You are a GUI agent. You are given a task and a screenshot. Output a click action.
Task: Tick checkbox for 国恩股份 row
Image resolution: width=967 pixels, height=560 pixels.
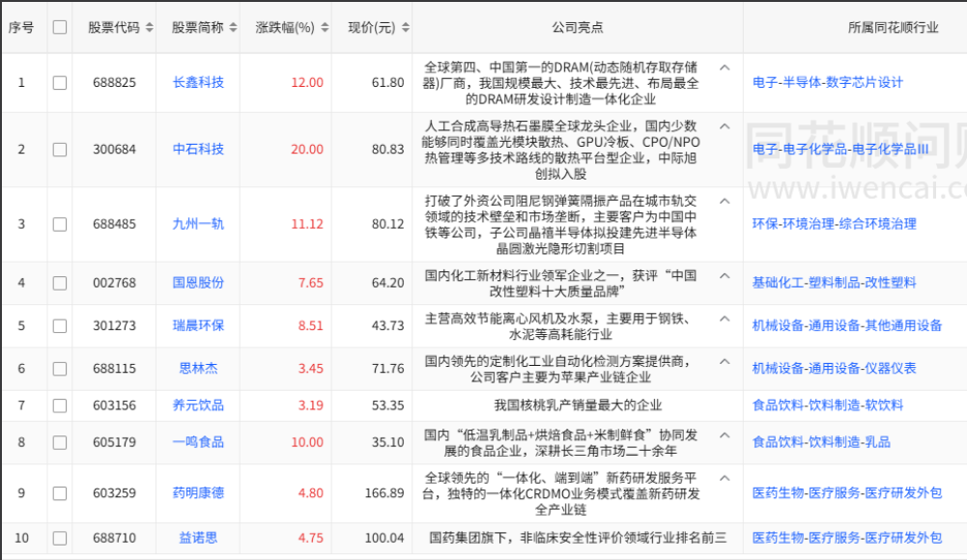click(x=60, y=284)
